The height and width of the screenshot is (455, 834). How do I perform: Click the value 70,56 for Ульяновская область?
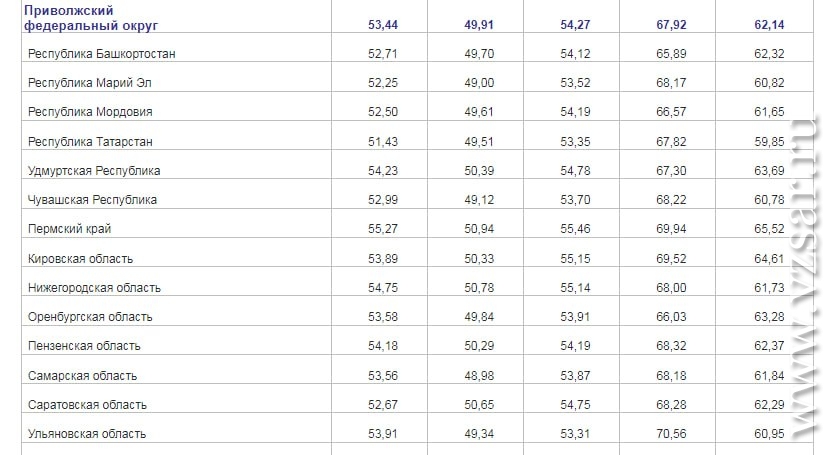tap(671, 434)
